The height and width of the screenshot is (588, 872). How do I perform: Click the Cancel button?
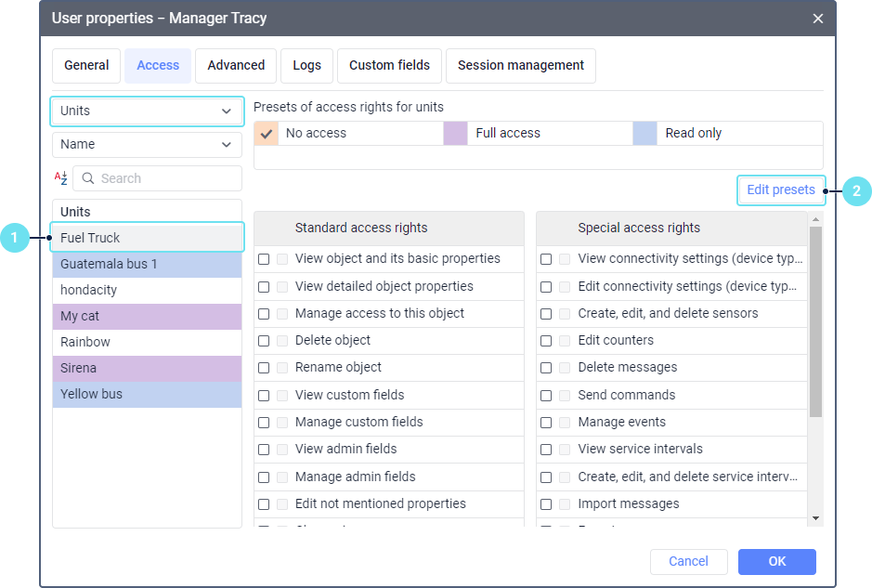click(688, 561)
